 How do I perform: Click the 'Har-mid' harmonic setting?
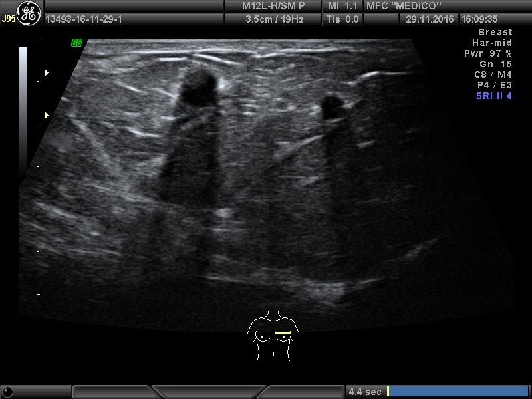[x=492, y=43]
